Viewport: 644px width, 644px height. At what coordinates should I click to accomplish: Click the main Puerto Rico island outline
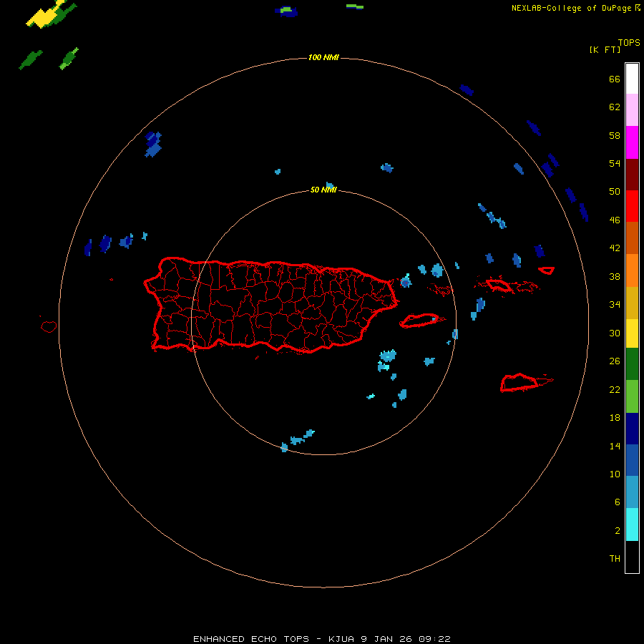click(x=271, y=305)
